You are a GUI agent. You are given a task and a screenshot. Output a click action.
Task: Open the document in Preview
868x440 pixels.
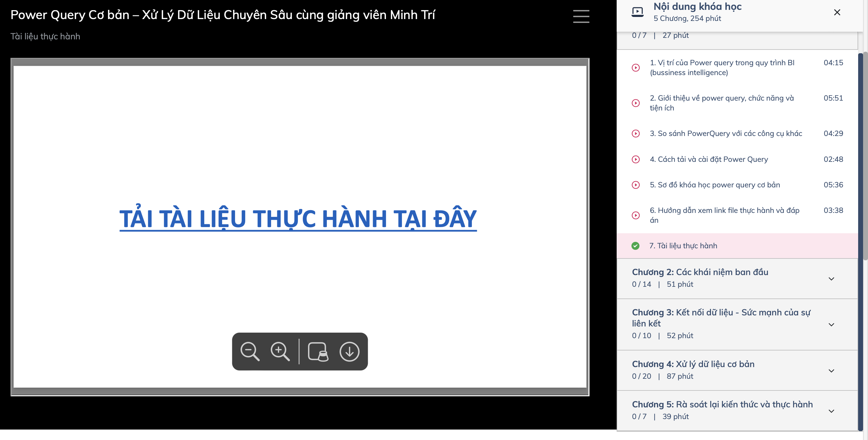(x=318, y=351)
